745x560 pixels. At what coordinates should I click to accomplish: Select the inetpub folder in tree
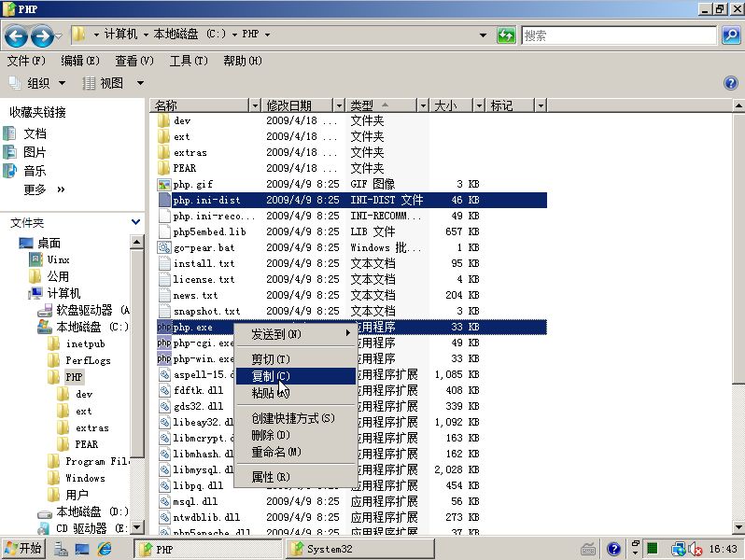pos(85,343)
